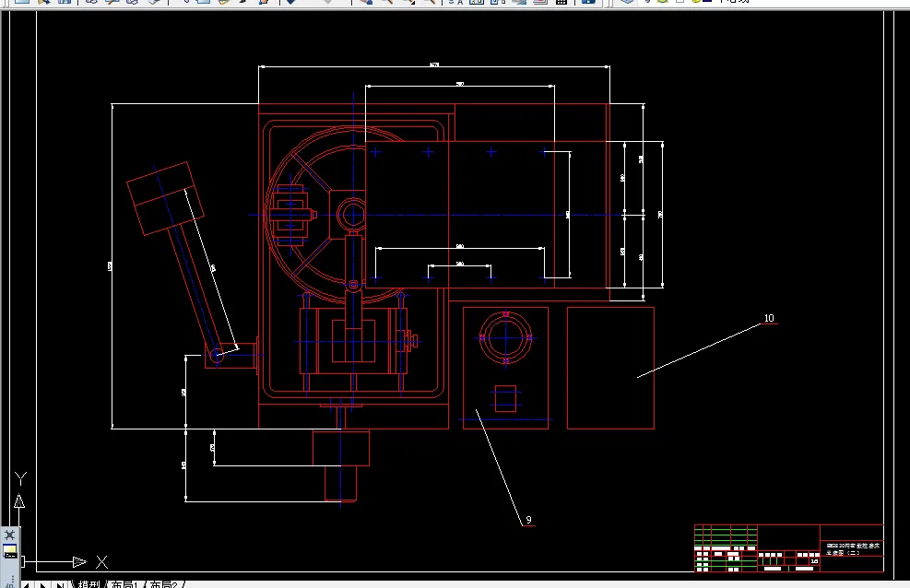This screenshot has height=588, width=910.
Task: Select the callout number 10 in the drawing
Action: tap(769, 318)
